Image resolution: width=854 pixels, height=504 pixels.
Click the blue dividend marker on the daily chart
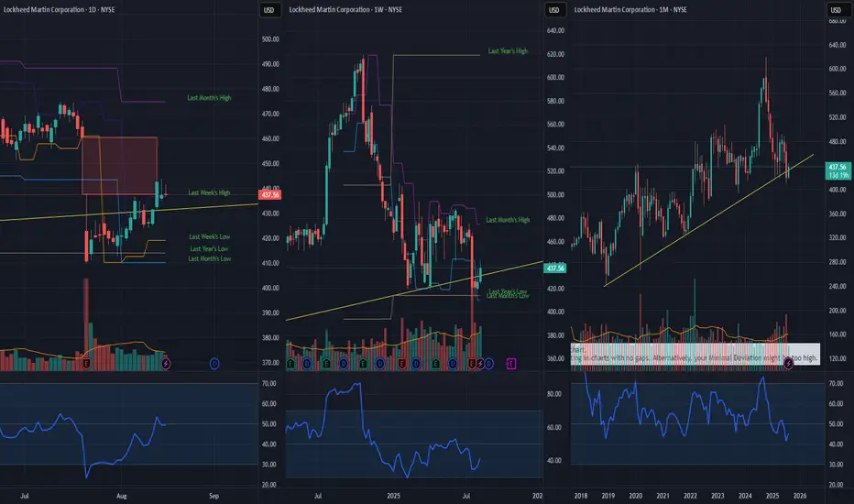[214, 364]
